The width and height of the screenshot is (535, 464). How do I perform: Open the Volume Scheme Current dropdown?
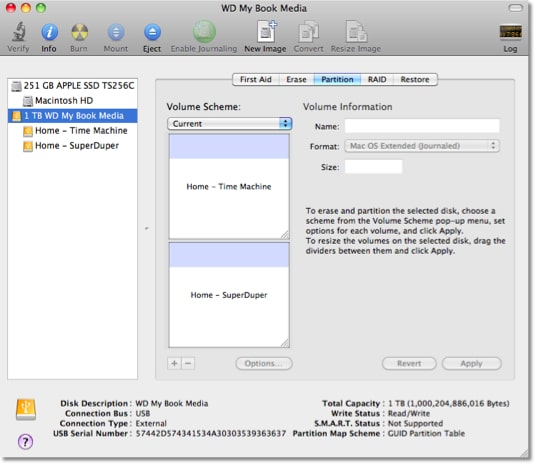pos(230,124)
